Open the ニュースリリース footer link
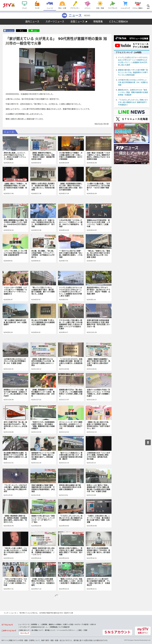The image size is (152, 644). [24, 624]
